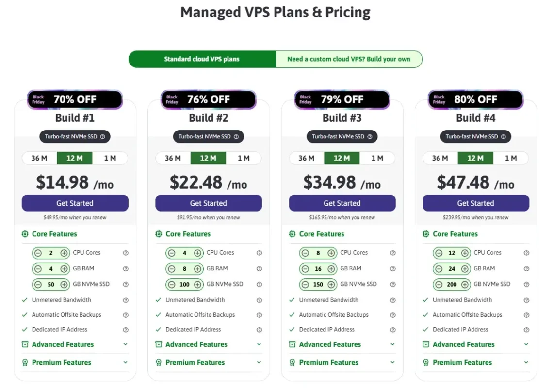Click the Premium Features badge icon on Build #3
This screenshot has width=553, height=392.
point(292,362)
